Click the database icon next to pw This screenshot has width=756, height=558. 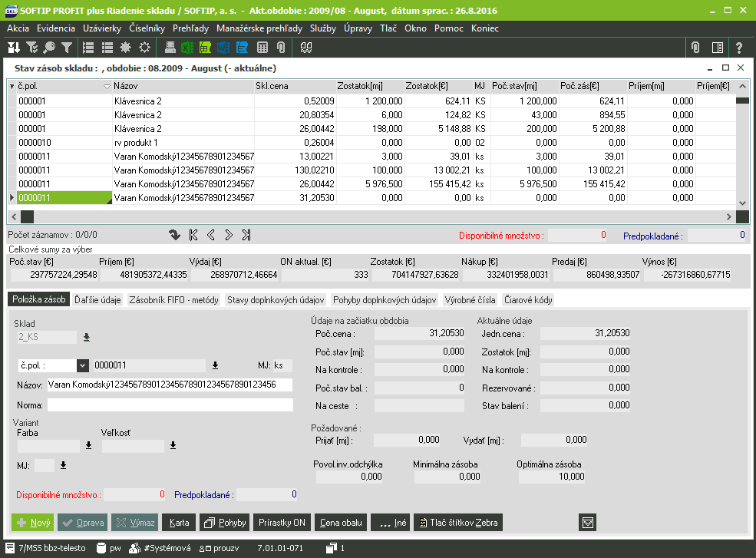click(101, 548)
